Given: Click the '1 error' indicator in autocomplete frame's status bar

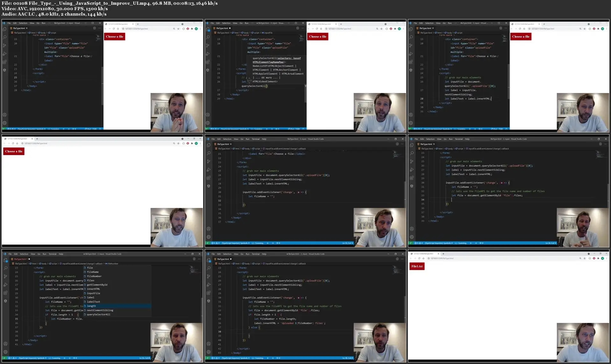Looking at the screenshot, I should tap(10, 358).
